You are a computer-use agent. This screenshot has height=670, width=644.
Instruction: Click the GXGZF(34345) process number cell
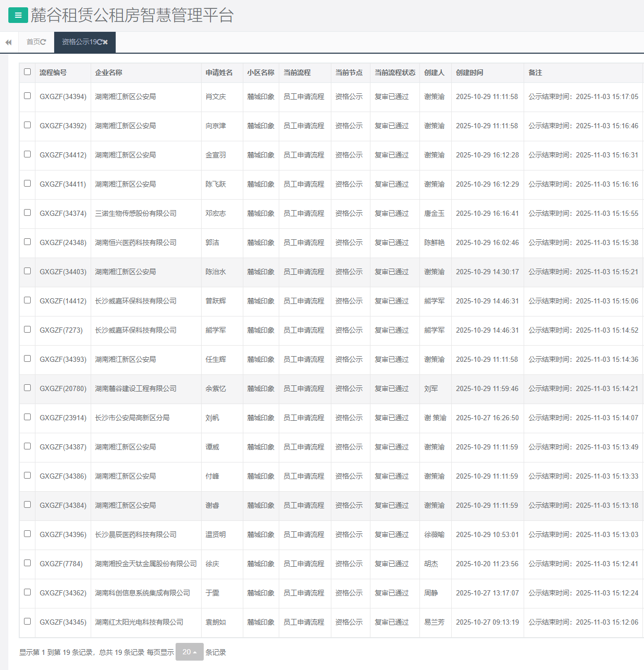click(x=63, y=622)
